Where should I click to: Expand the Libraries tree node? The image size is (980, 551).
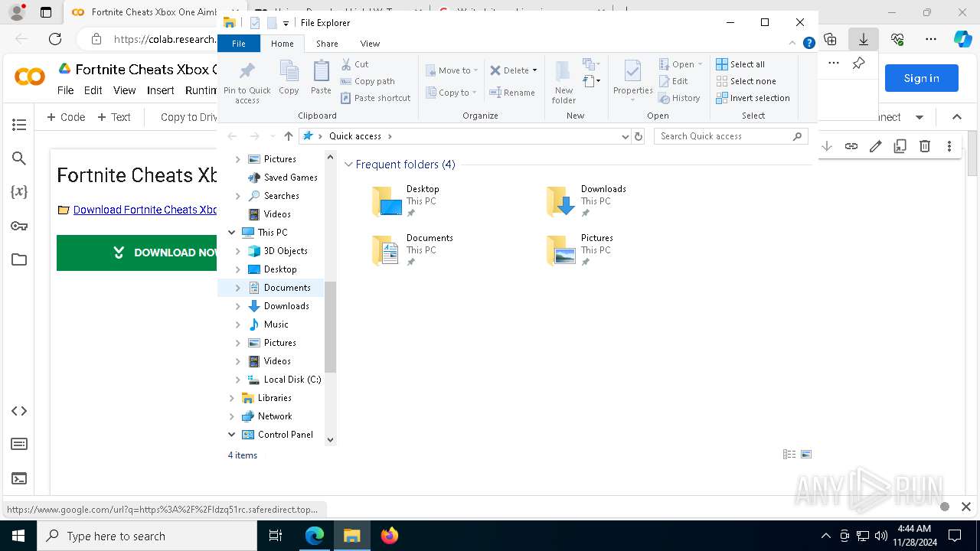coord(232,398)
